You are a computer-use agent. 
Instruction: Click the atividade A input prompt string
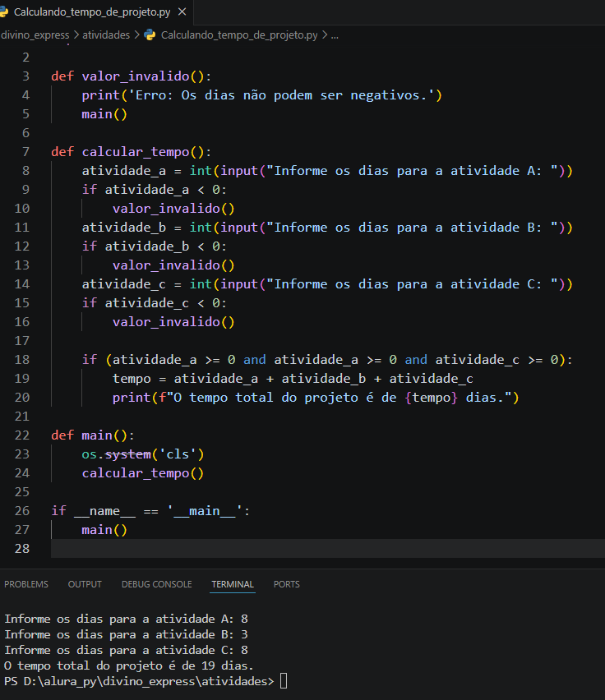point(412,171)
